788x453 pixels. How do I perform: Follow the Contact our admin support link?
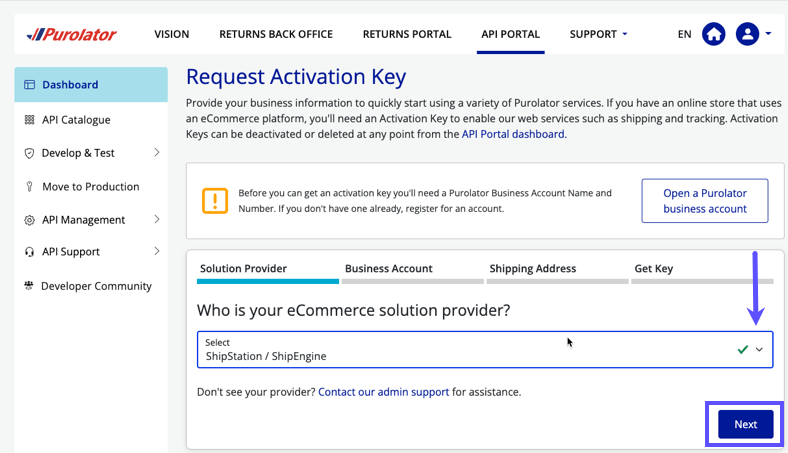tap(383, 392)
